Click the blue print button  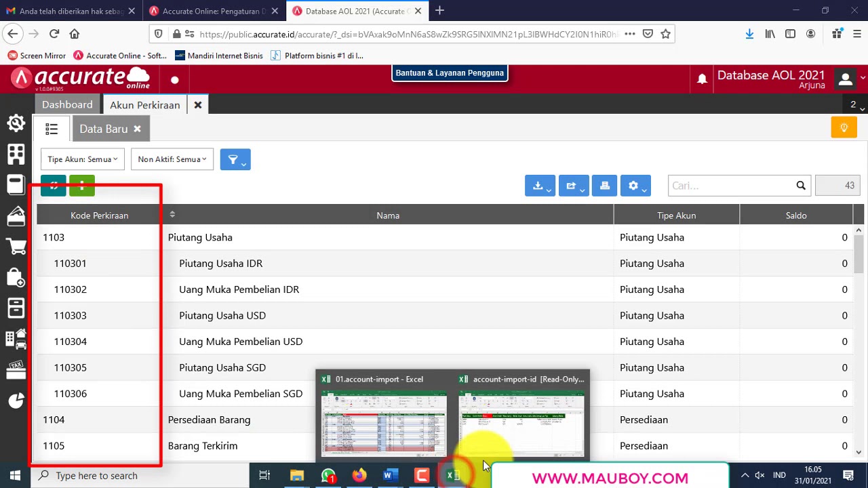pyautogui.click(x=604, y=186)
